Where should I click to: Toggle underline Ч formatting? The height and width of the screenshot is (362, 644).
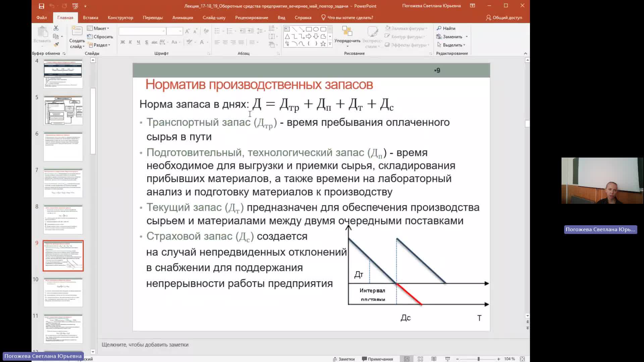pyautogui.click(x=138, y=42)
